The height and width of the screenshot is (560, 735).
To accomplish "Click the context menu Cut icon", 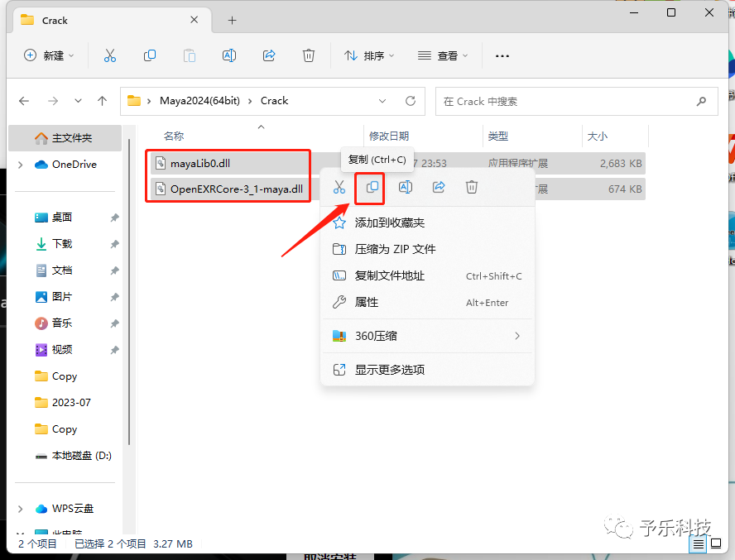I will (339, 188).
